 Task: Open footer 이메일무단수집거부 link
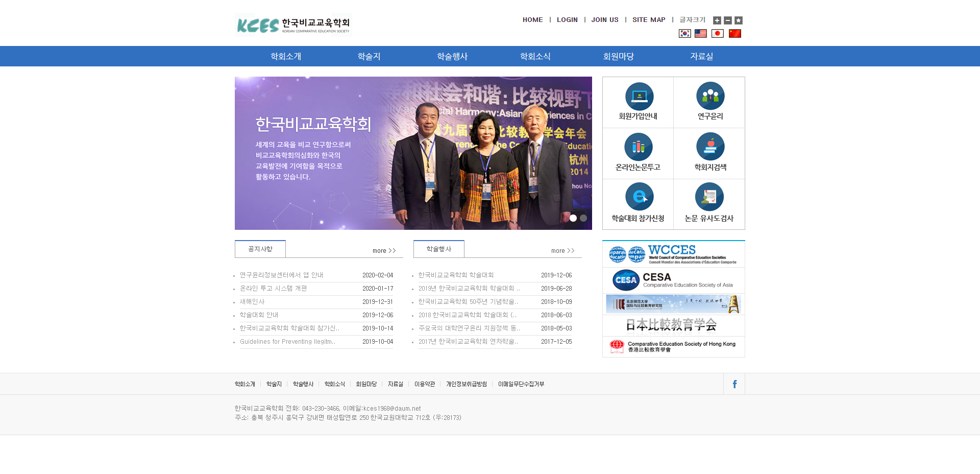point(521,384)
